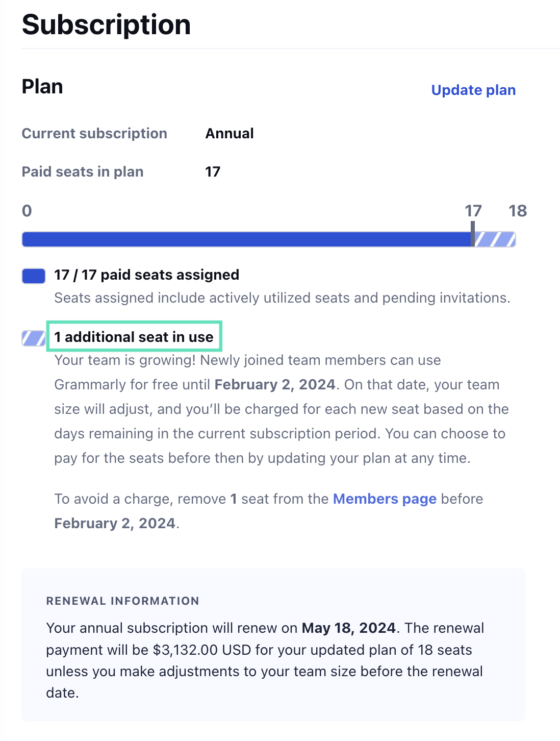Click the solid blue part of the seats bar
This screenshot has width=560, height=741.
tap(247, 239)
